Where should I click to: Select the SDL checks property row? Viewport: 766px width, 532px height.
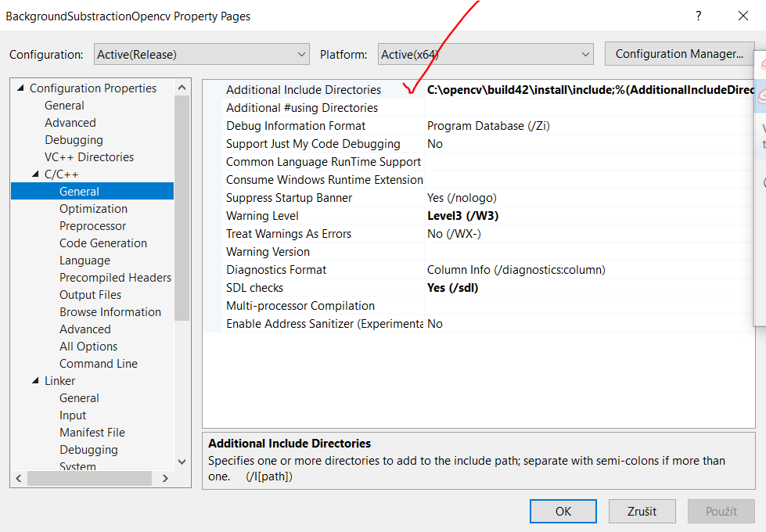coord(313,287)
